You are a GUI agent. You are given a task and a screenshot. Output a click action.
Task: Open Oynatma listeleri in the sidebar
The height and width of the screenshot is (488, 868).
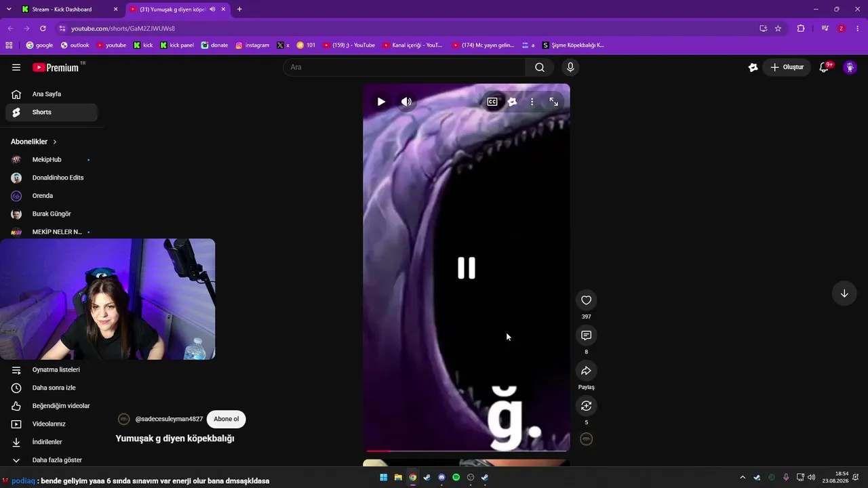coord(52,370)
